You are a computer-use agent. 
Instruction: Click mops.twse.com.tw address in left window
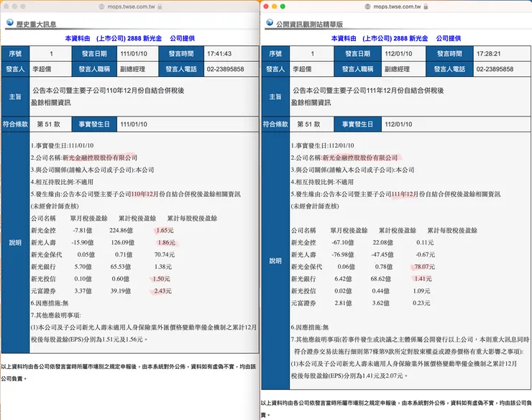tap(131, 6)
